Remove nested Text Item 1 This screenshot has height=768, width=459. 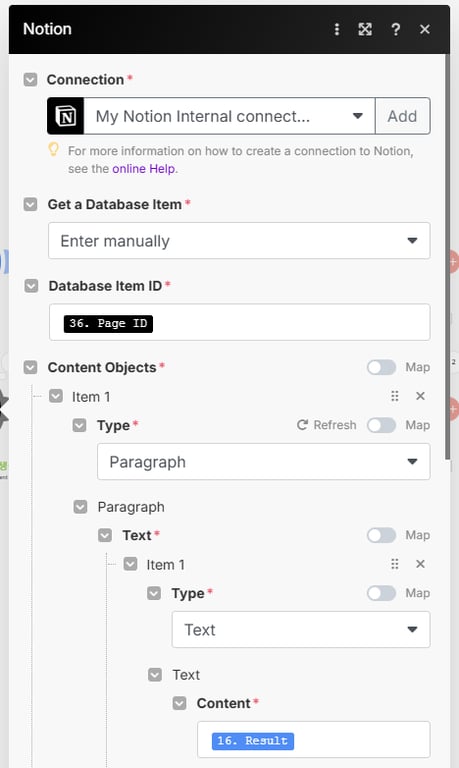coord(420,564)
